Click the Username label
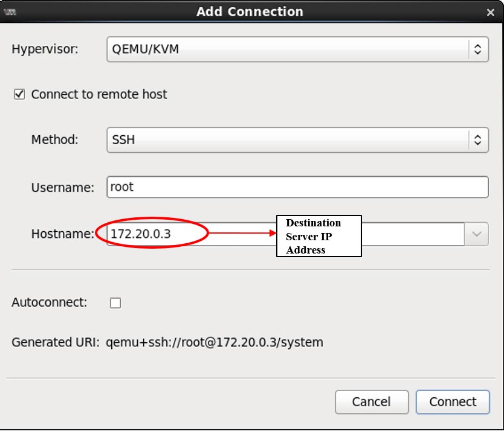 tap(63, 188)
